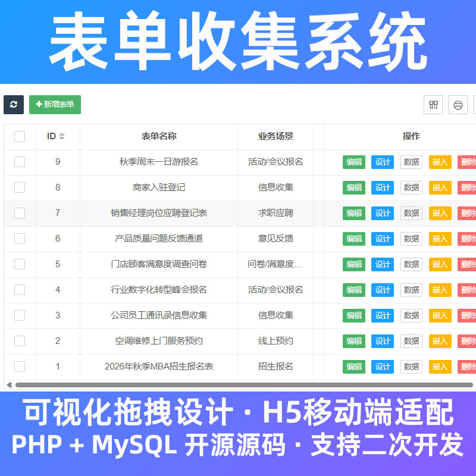This screenshot has width=476, height=476.
Task: Click the print icon button
Action: [458, 105]
